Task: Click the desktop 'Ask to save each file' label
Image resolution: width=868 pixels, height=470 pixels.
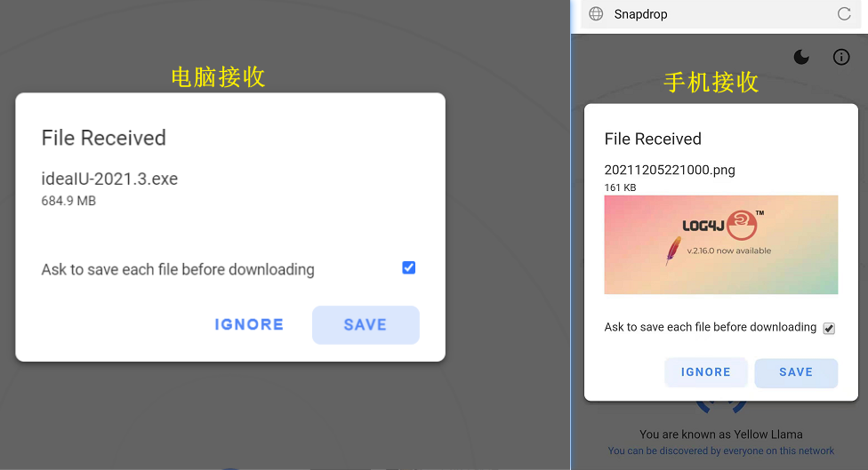Action: click(x=178, y=269)
